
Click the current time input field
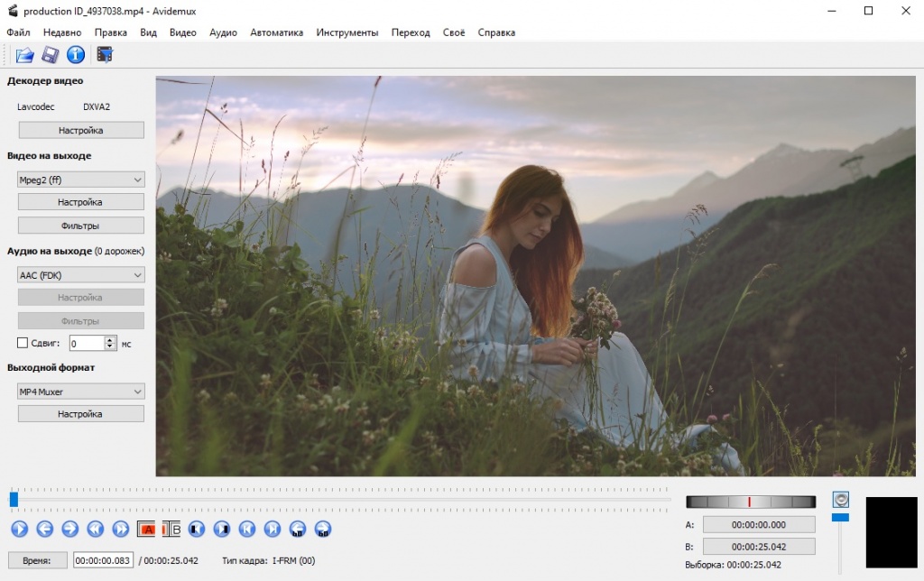click(x=103, y=560)
